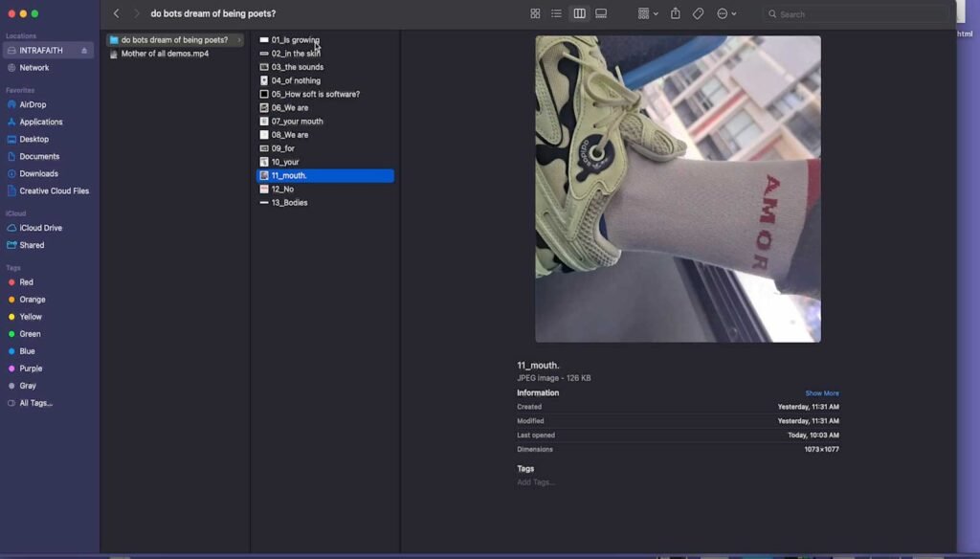Switch to list view
Viewport: 980px width, 559px height.
pyautogui.click(x=556, y=13)
